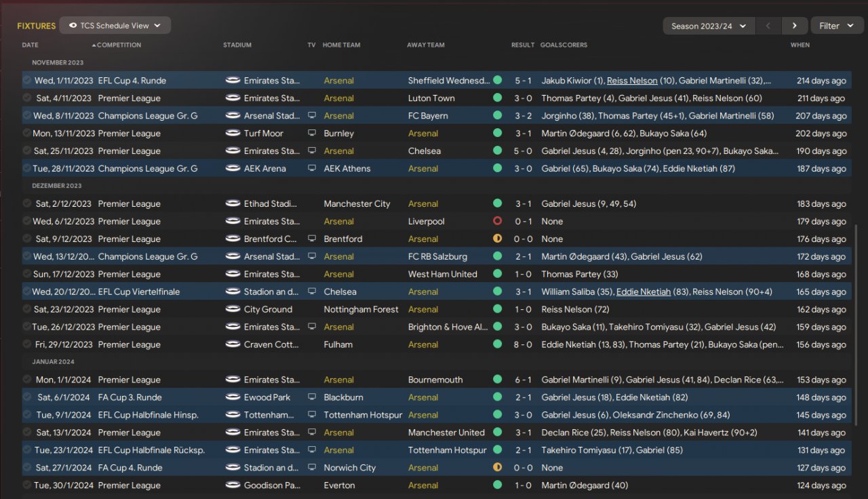The width and height of the screenshot is (868, 499).
Task: Click the red loss indicator on the Liverpool match
Action: click(498, 222)
